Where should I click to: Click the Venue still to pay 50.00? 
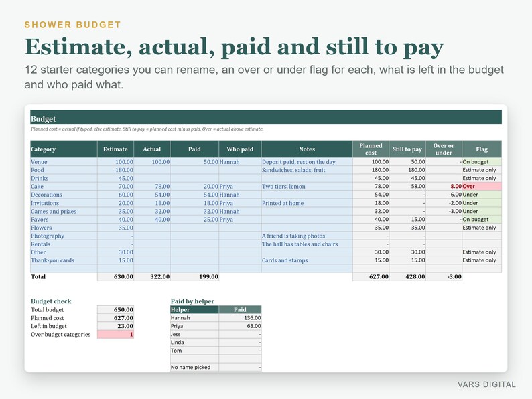tap(407, 162)
